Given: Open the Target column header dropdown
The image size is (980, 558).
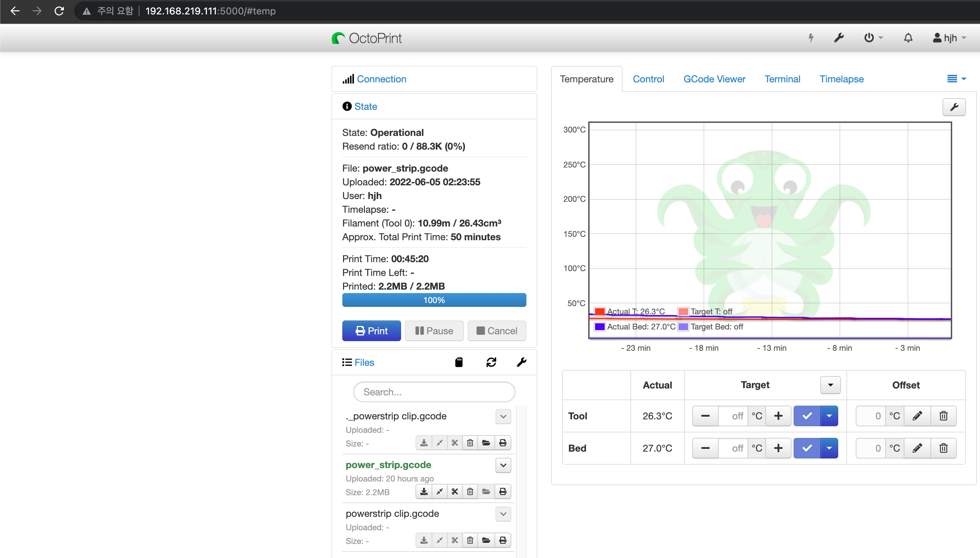Looking at the screenshot, I should 831,385.
